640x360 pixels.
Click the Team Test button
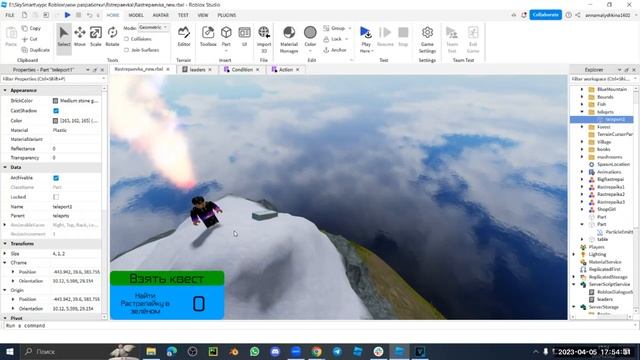tap(452, 39)
